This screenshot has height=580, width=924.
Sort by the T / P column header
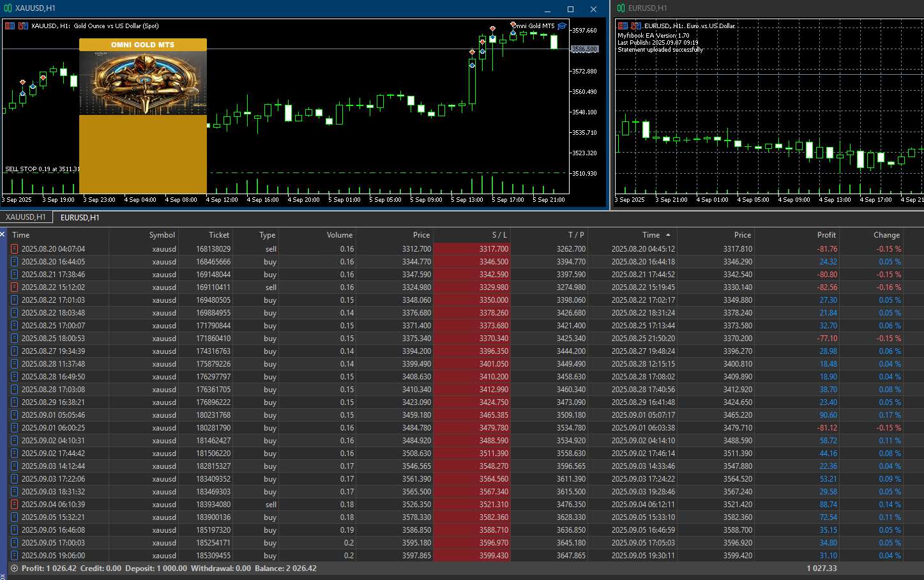(x=549, y=235)
